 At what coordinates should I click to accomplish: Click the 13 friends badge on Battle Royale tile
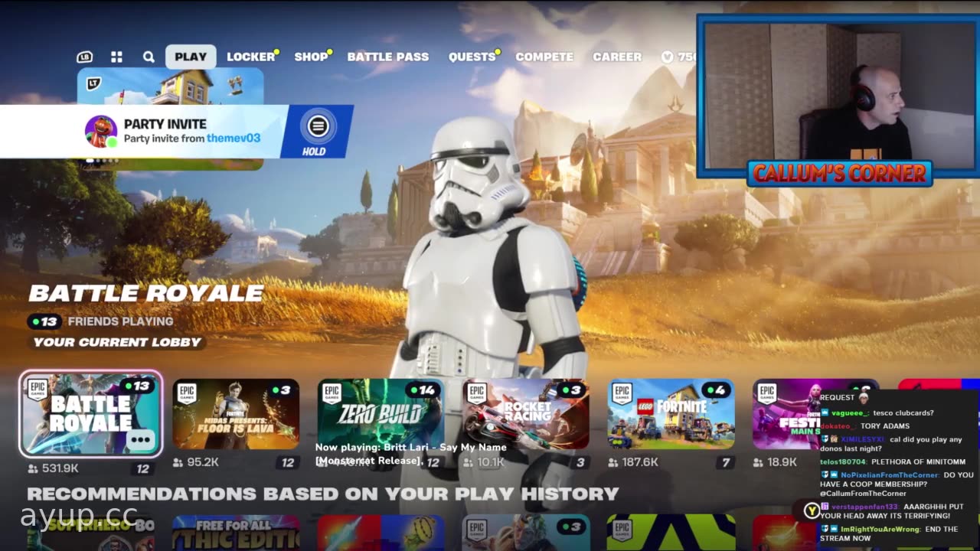[x=136, y=386]
